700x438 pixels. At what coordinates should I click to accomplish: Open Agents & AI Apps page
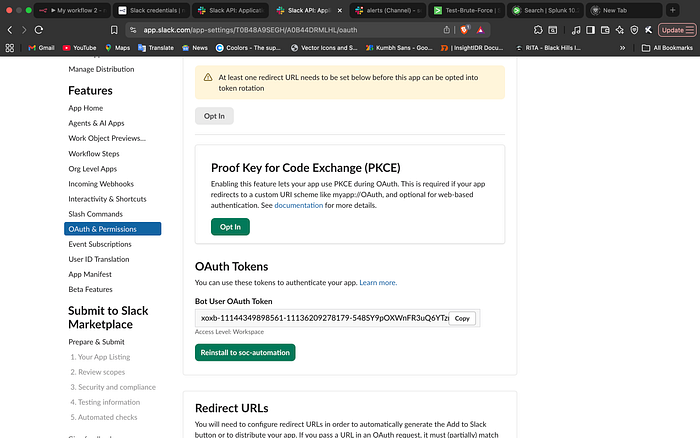pyautogui.click(x=96, y=123)
